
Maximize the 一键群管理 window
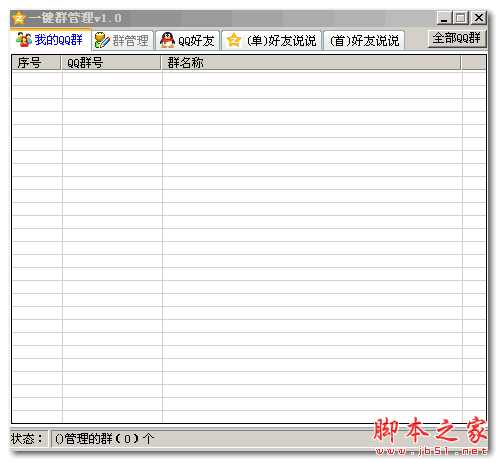[461, 18]
